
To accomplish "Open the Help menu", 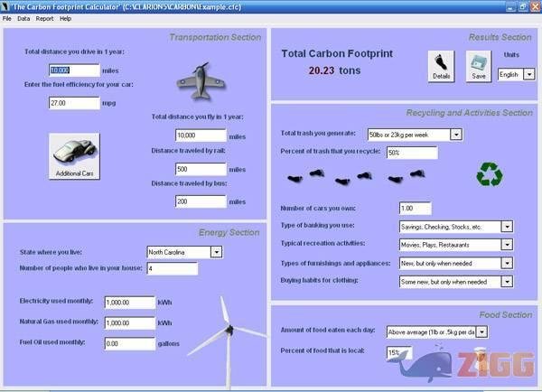I will coord(66,18).
